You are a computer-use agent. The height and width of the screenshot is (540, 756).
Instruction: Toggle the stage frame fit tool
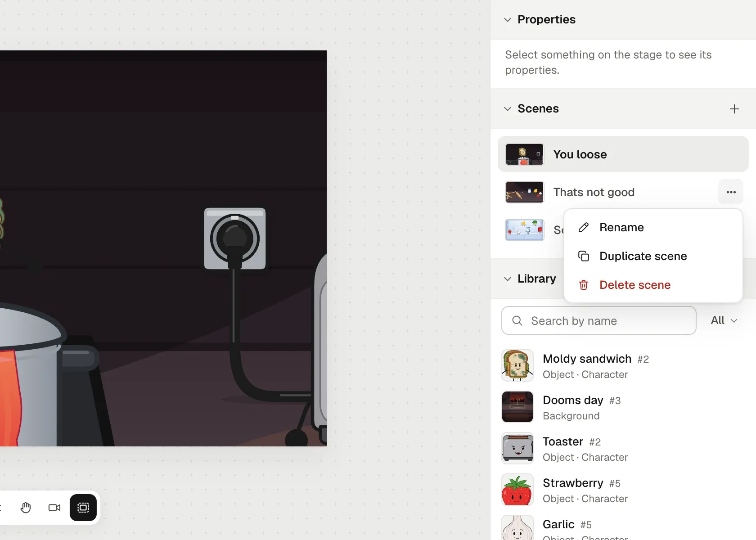[x=83, y=508]
